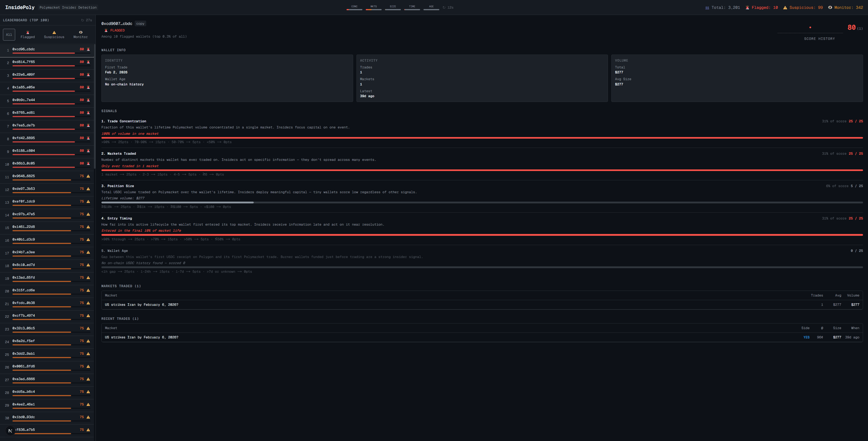Switch to the Flagged filter tab
This screenshot has width=868, height=441.
[x=28, y=35]
